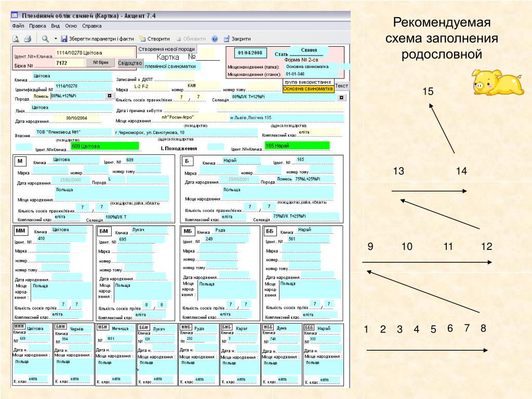Click green father field 165 Нарай
The height and width of the screenshot is (399, 532).
tap(297, 146)
